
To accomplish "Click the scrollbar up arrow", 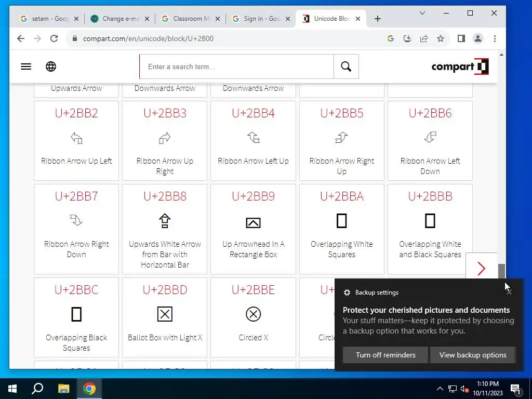I will 501,55.
